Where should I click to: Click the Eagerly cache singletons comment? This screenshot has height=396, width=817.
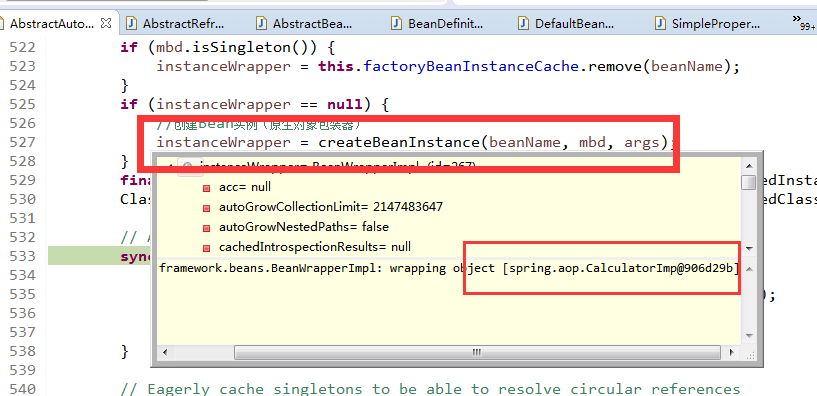tap(430, 389)
